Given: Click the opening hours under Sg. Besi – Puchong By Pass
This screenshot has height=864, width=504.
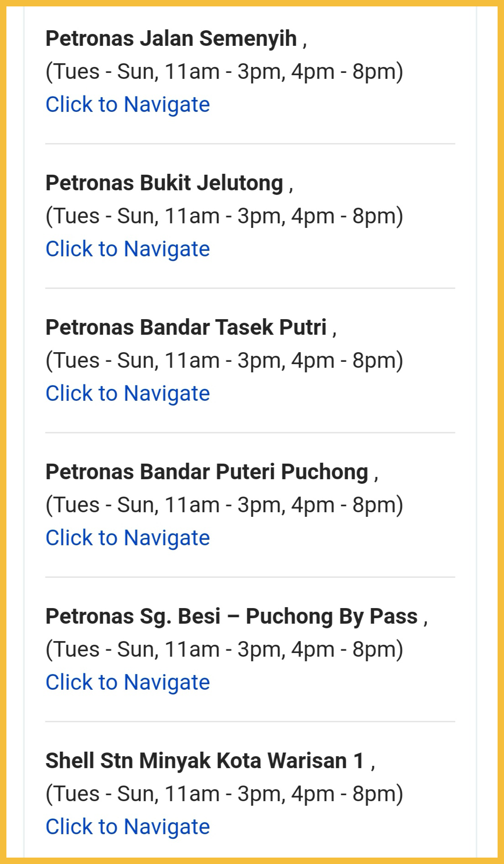Looking at the screenshot, I should tap(224, 649).
